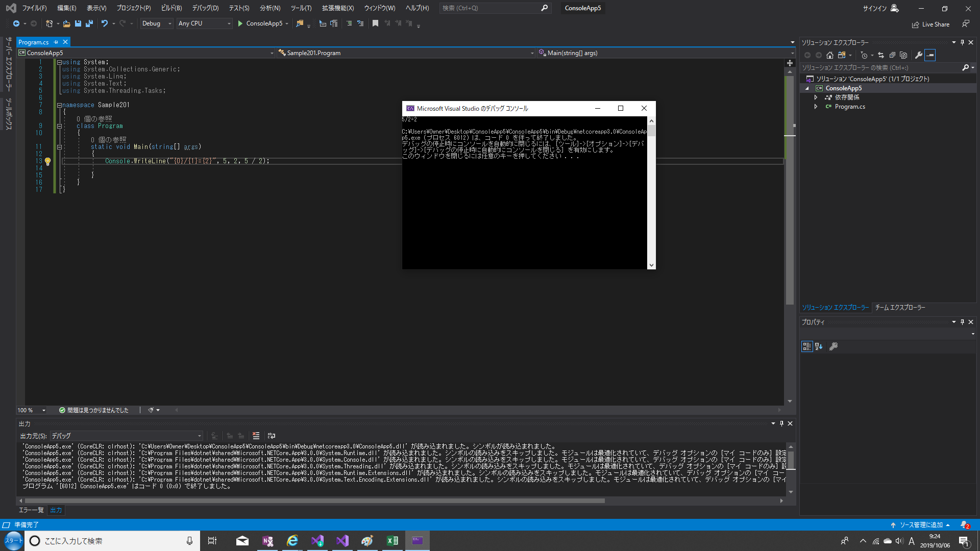The height and width of the screenshot is (551, 980).
Task: Click the Open File folder icon
Action: pos(66,23)
